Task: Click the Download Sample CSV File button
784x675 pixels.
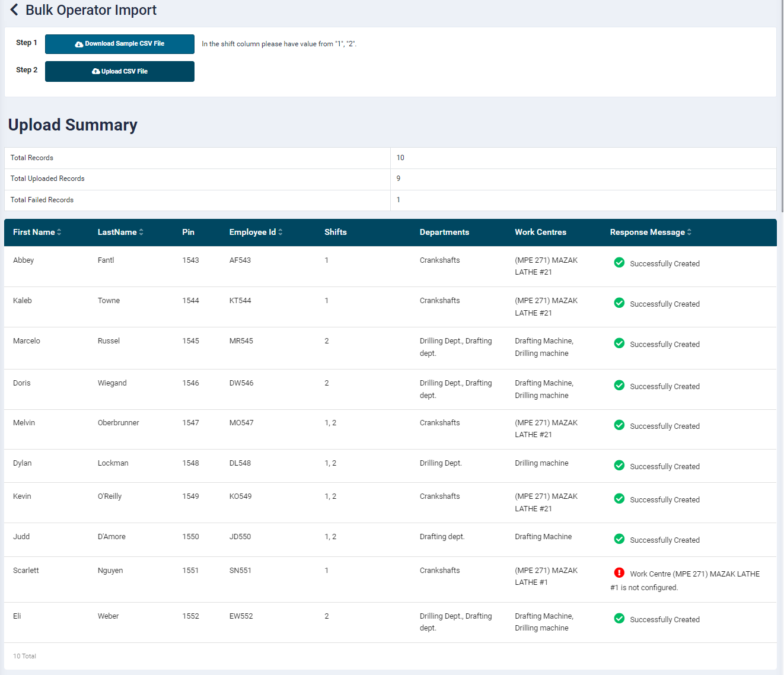Action: tap(120, 44)
